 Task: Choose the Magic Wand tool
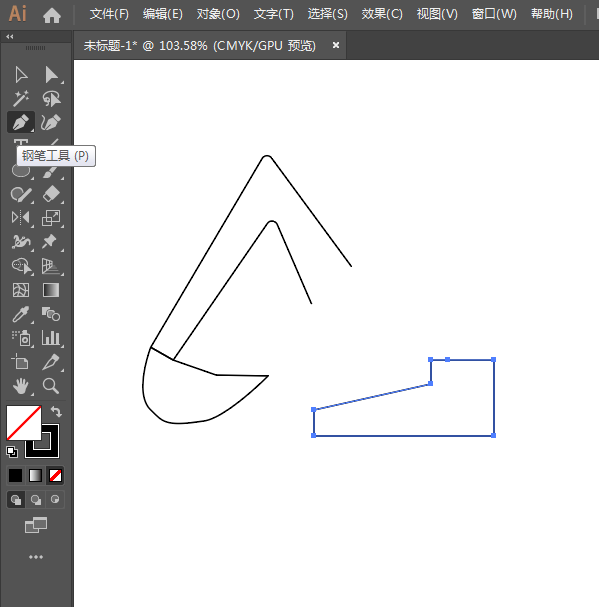[21, 99]
